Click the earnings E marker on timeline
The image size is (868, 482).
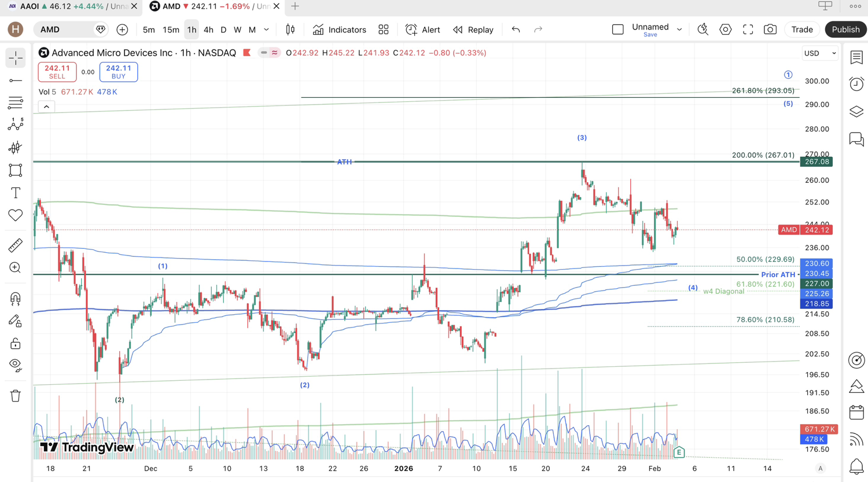click(x=679, y=452)
